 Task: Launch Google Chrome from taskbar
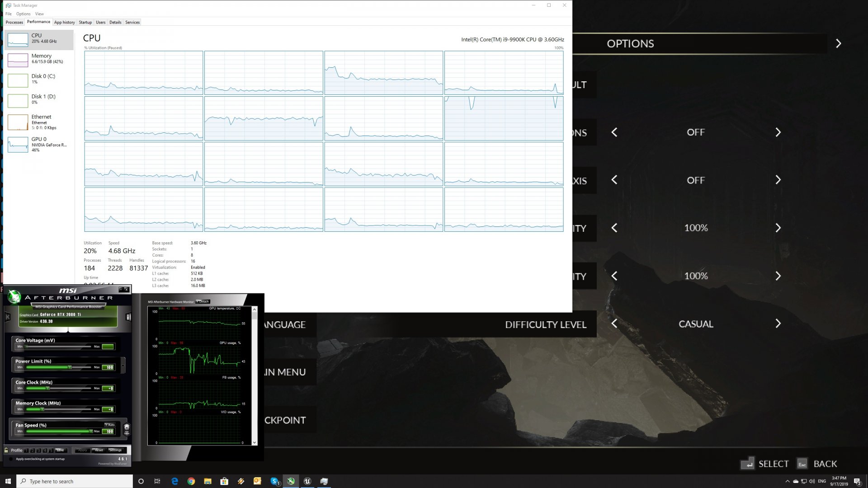pyautogui.click(x=191, y=481)
